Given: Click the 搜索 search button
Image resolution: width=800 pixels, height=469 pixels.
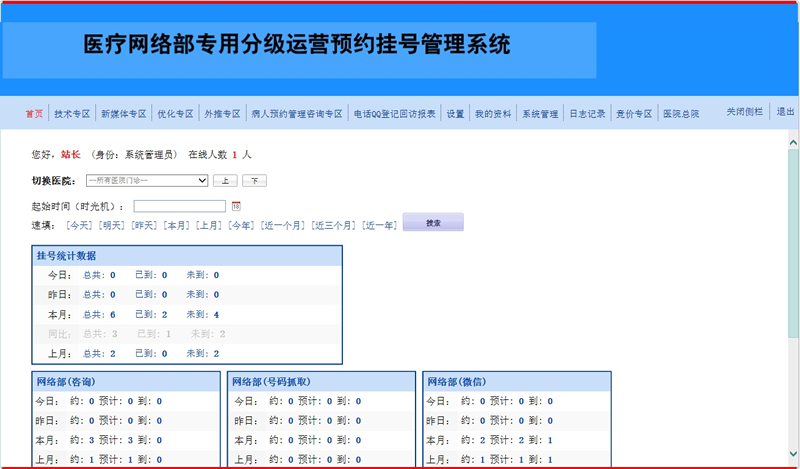Looking at the screenshot, I should click(x=433, y=223).
